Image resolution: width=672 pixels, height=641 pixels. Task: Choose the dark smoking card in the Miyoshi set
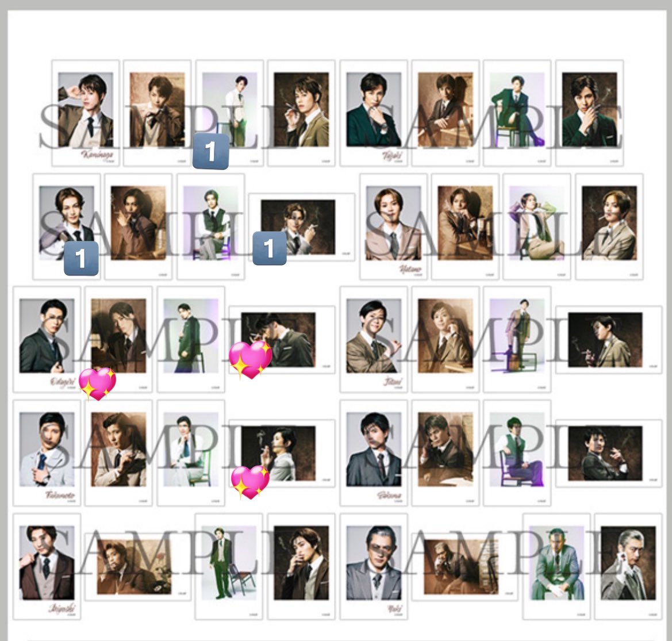[x=301, y=566]
